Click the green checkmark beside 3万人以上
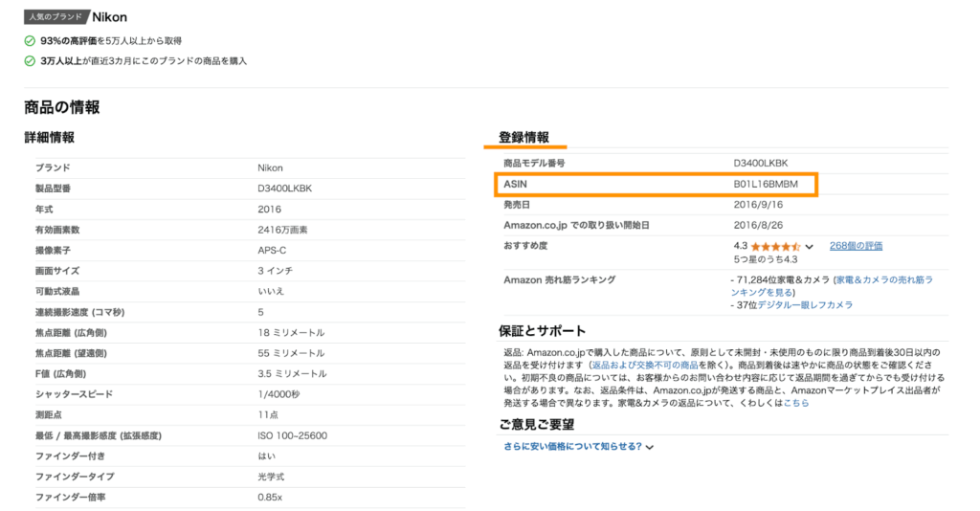Screen dimensions: 980x511 click(30, 61)
